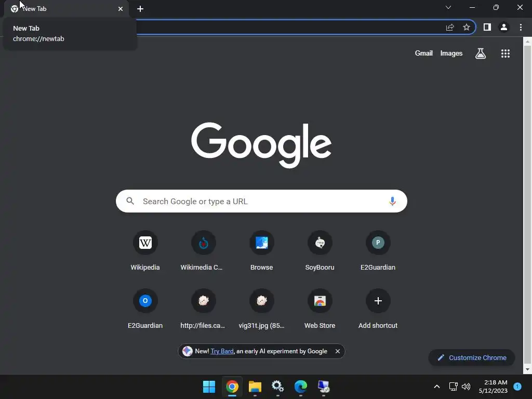Viewport: 532px width, 399px height.
Task: Focus the Search Google or type a URL box
Action: click(262, 201)
